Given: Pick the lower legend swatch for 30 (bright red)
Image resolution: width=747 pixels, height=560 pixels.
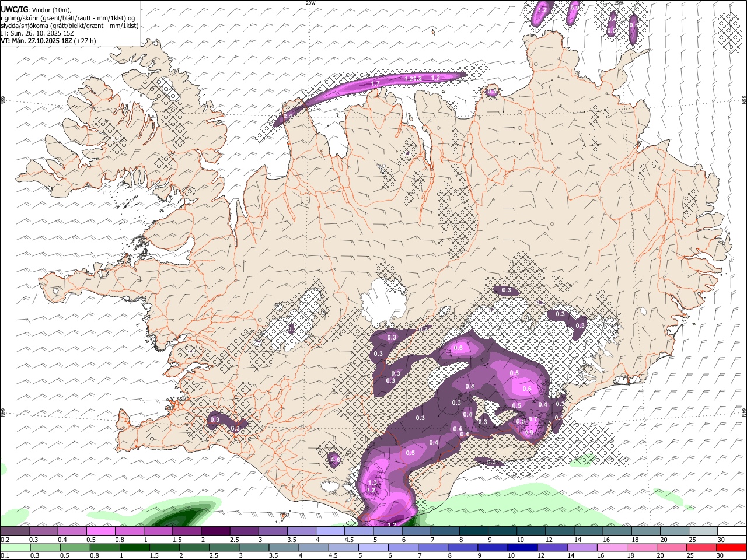Looking at the screenshot, I should [x=731, y=548].
